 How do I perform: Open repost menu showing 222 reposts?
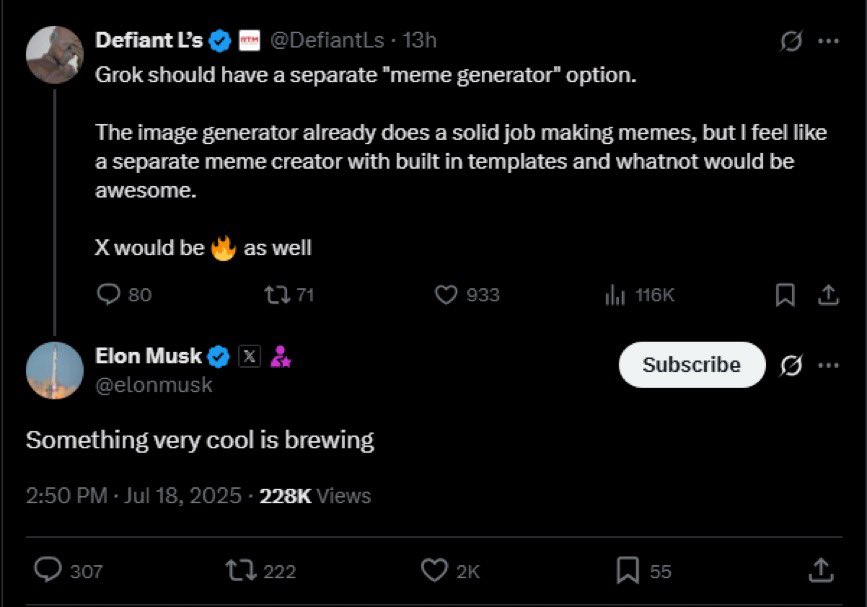(261, 571)
